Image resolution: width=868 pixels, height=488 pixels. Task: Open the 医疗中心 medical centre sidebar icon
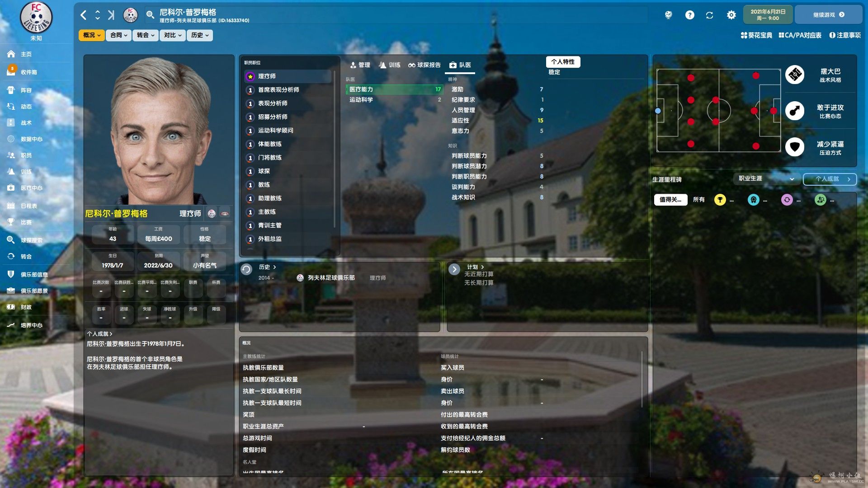(11, 188)
